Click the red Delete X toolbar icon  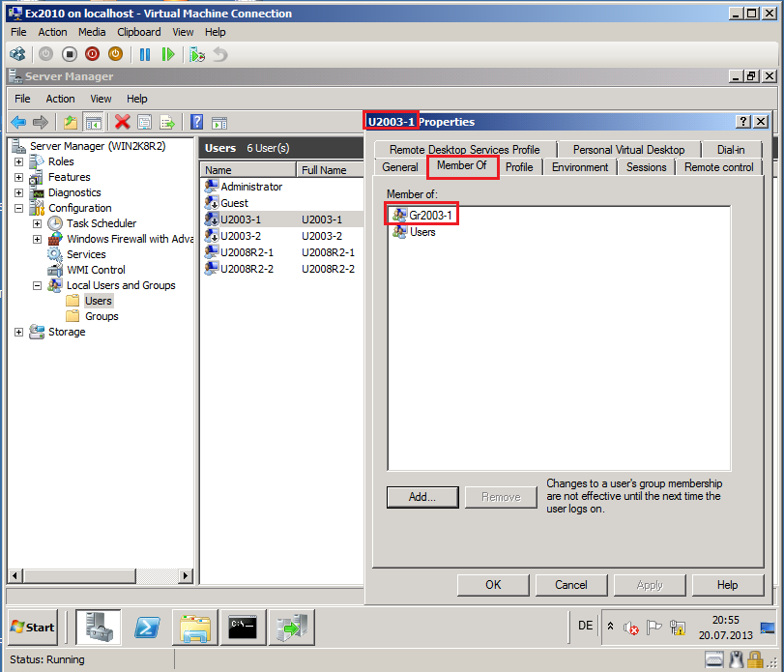pos(122,122)
